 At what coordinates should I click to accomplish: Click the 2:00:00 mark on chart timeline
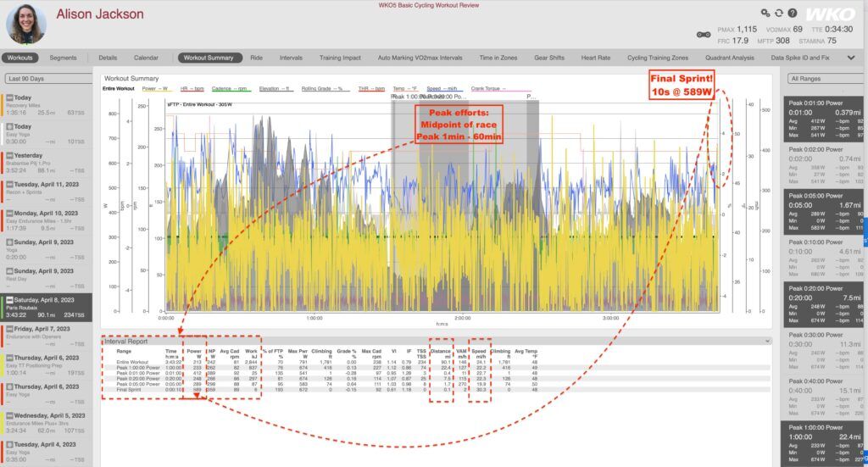click(x=462, y=318)
